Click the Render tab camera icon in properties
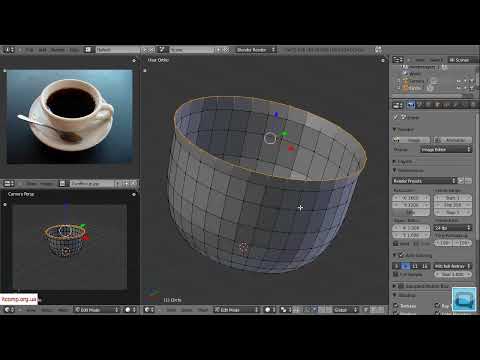 [x=411, y=105]
